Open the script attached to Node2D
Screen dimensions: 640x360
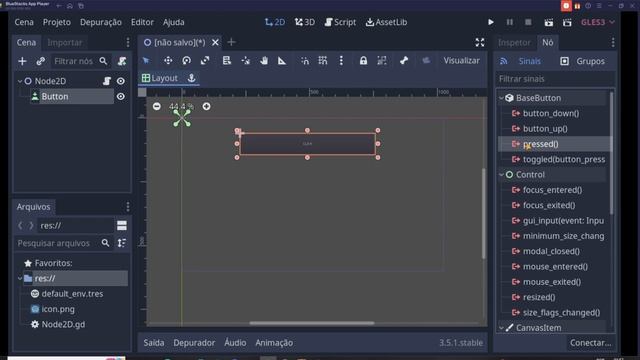tap(107, 81)
